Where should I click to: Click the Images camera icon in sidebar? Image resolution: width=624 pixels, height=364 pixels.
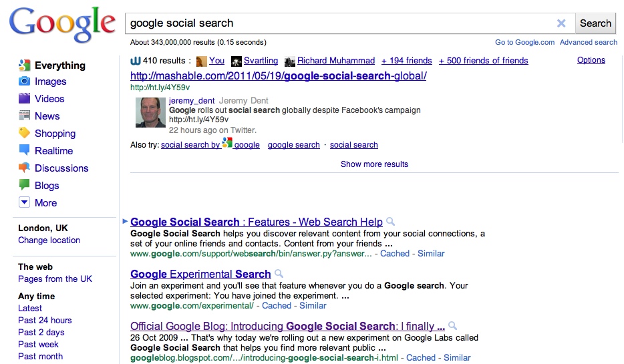pyautogui.click(x=24, y=81)
